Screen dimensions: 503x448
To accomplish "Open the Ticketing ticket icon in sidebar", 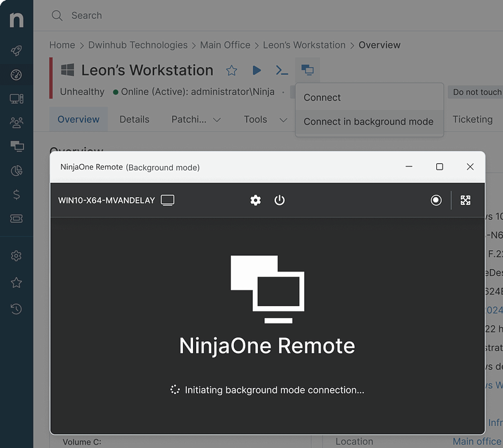I will click(16, 218).
